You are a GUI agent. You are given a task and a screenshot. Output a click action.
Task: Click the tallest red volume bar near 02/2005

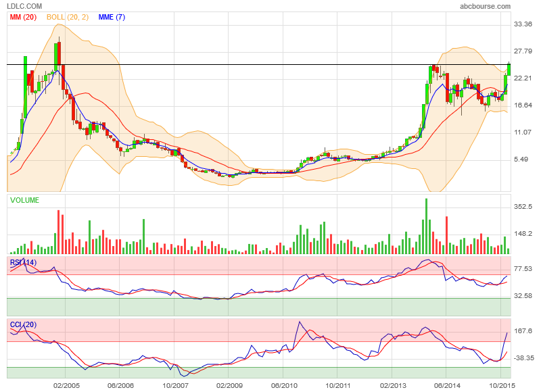tap(59, 232)
